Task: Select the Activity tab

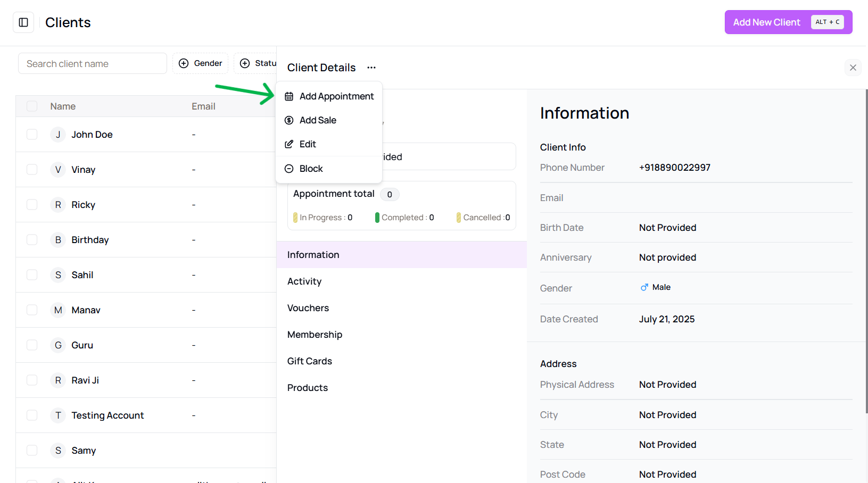Action: [402, 281]
